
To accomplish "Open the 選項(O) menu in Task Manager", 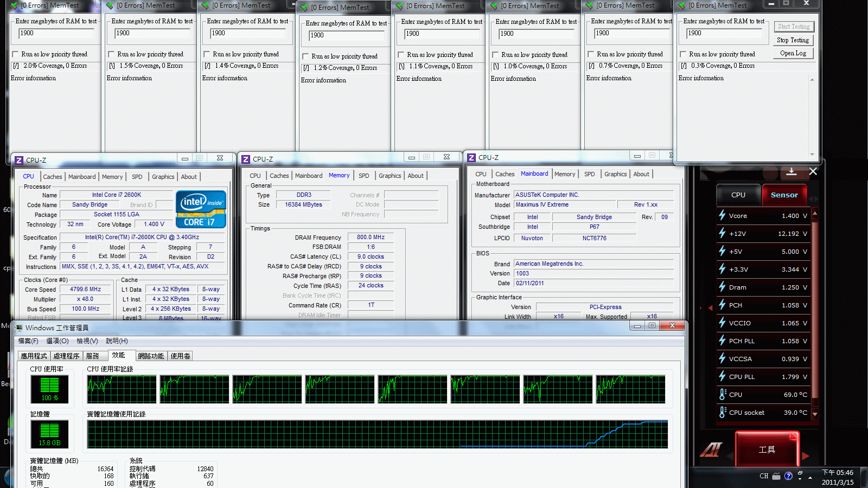I will [x=58, y=341].
